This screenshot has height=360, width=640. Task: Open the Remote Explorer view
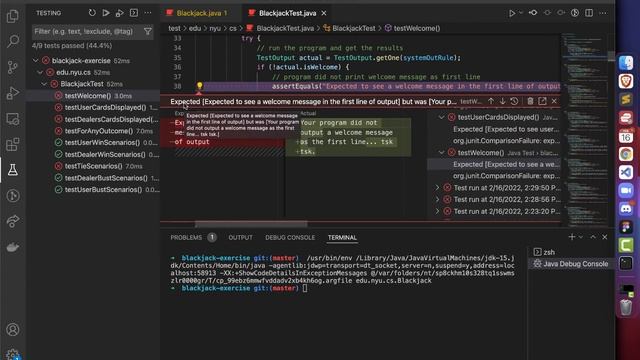(x=13, y=119)
